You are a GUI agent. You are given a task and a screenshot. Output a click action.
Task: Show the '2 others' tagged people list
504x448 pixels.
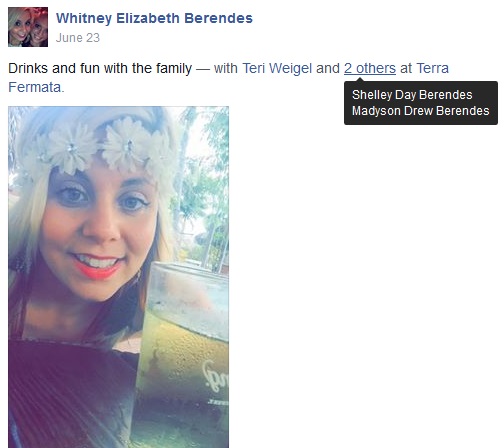coord(370,68)
